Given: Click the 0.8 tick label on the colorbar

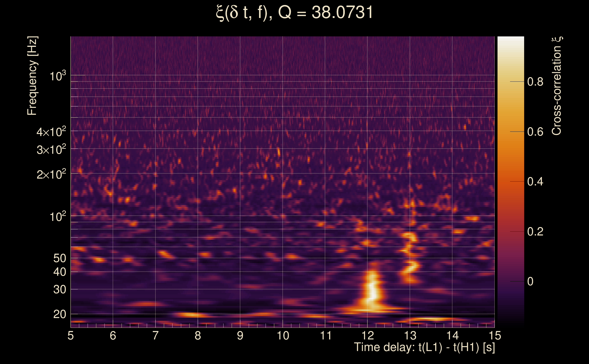Looking at the screenshot, I should pos(535,82).
